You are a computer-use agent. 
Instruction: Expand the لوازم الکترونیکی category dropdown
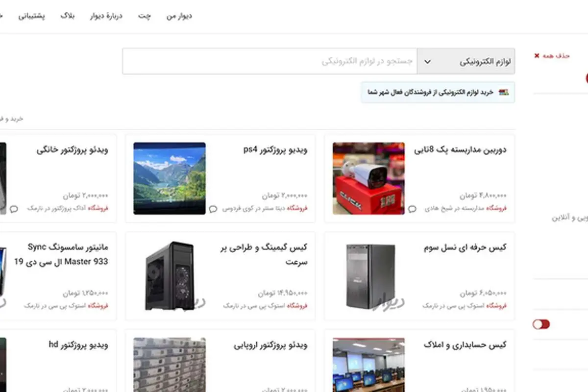466,62
